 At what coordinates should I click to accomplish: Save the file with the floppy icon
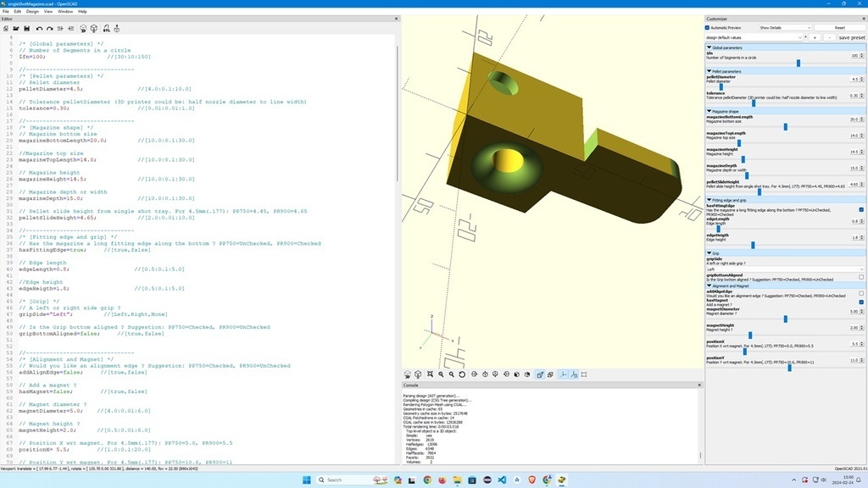point(26,28)
